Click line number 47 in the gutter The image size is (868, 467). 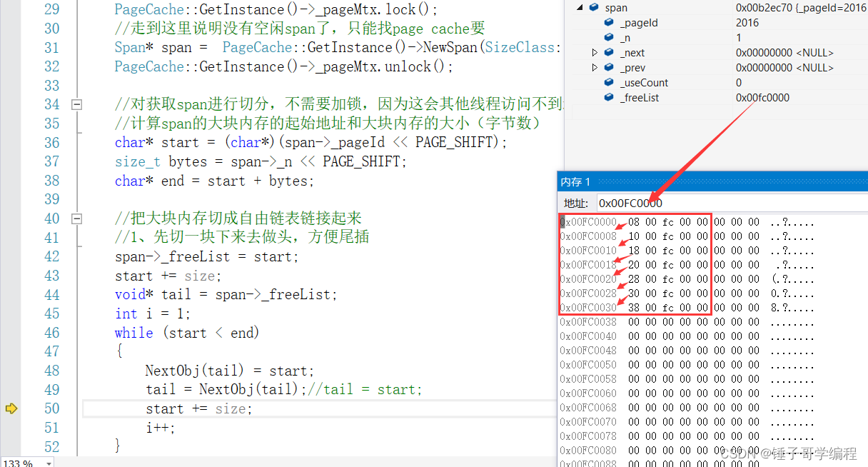click(x=51, y=351)
